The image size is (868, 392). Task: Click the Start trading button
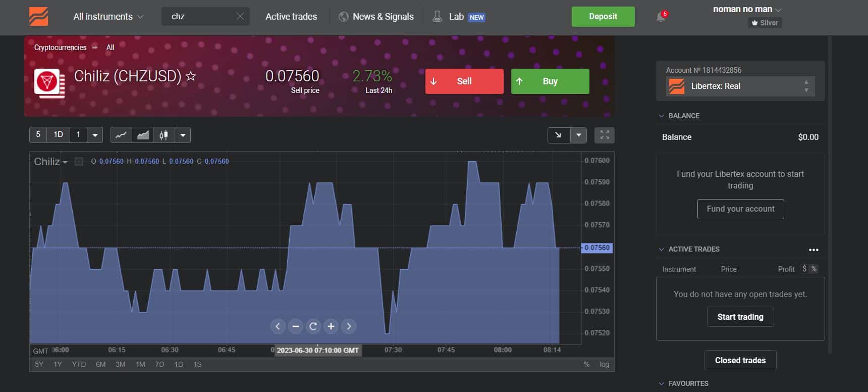(x=740, y=317)
